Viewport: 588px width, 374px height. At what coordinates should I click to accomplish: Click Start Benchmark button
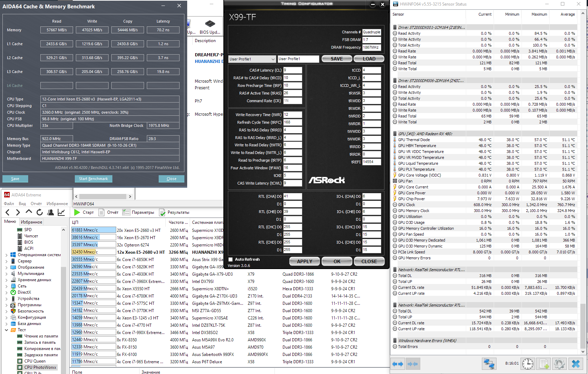93,179
